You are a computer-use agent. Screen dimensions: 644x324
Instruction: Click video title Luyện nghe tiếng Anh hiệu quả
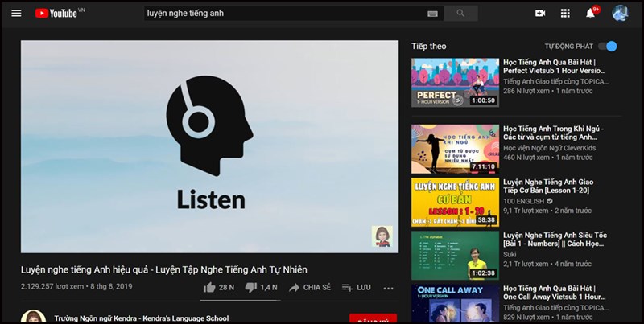click(164, 269)
